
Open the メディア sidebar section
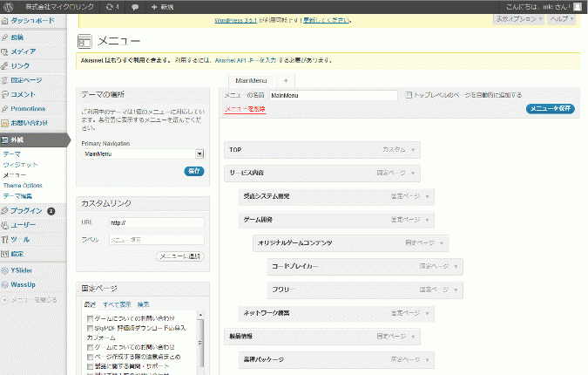click(x=24, y=51)
